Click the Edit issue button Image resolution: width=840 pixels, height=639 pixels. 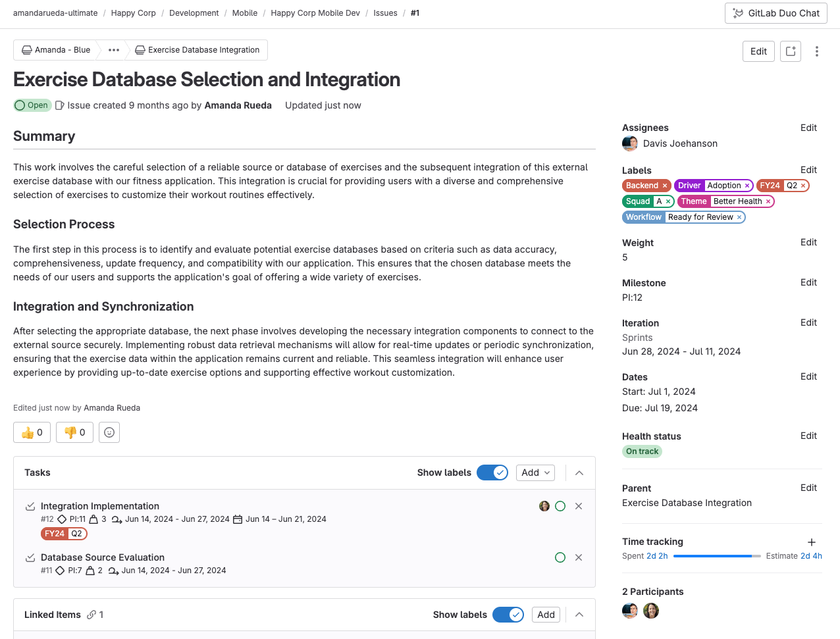tap(758, 51)
